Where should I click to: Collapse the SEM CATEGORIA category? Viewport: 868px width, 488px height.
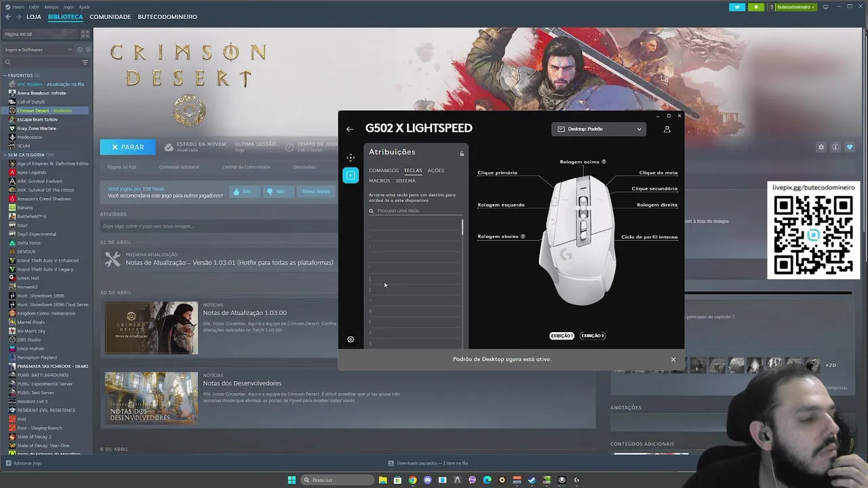[24, 155]
